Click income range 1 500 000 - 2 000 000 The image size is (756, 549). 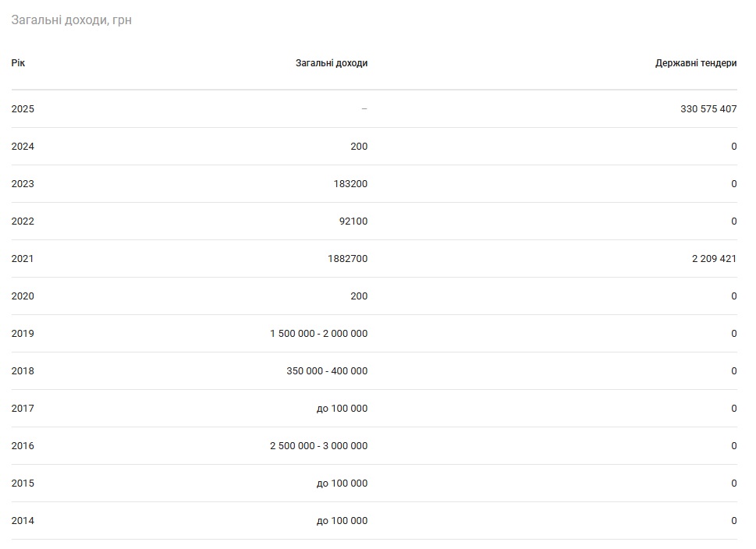(318, 334)
